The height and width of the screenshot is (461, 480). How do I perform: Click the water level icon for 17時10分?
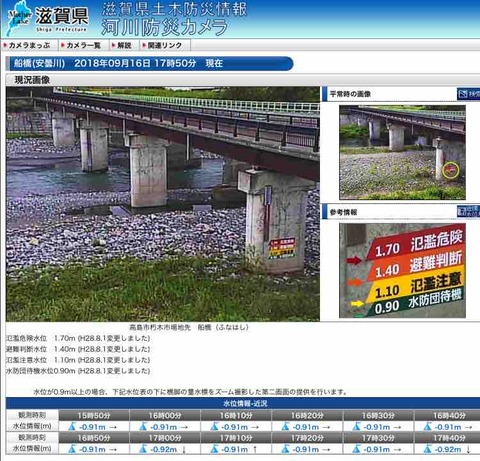tap(214, 449)
